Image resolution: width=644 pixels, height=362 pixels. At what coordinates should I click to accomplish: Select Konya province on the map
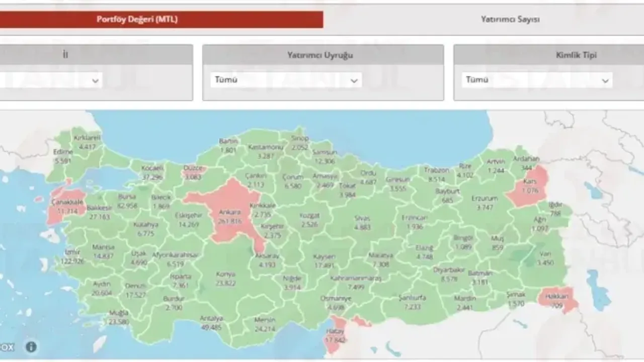click(x=225, y=278)
